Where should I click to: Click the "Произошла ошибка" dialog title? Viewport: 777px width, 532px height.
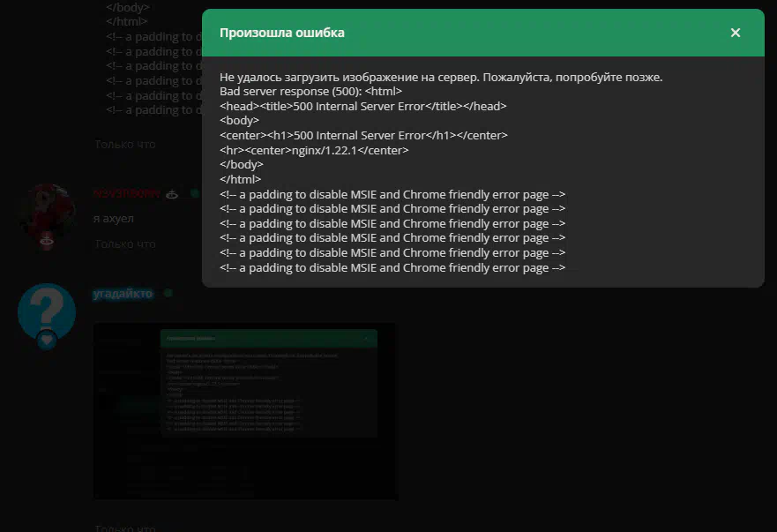point(282,33)
